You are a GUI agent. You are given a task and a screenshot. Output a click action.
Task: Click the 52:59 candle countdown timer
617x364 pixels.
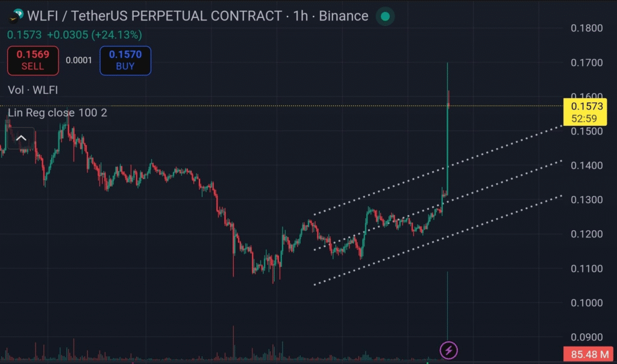point(583,119)
